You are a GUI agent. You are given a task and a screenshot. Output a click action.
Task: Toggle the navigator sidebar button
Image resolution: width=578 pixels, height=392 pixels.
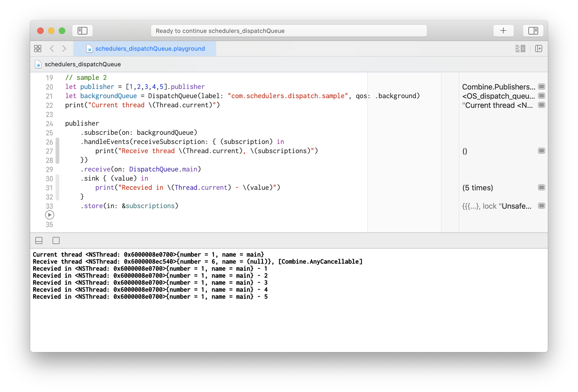[x=82, y=31]
